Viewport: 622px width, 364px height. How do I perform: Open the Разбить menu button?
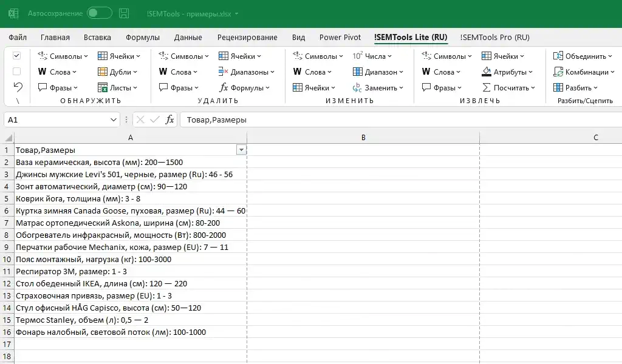click(575, 87)
